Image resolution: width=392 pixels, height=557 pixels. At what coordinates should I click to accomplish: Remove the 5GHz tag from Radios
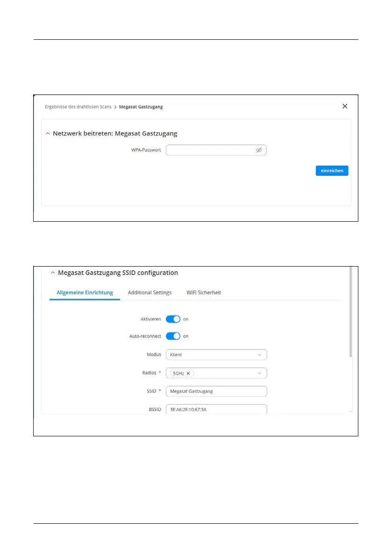pyautogui.click(x=188, y=373)
